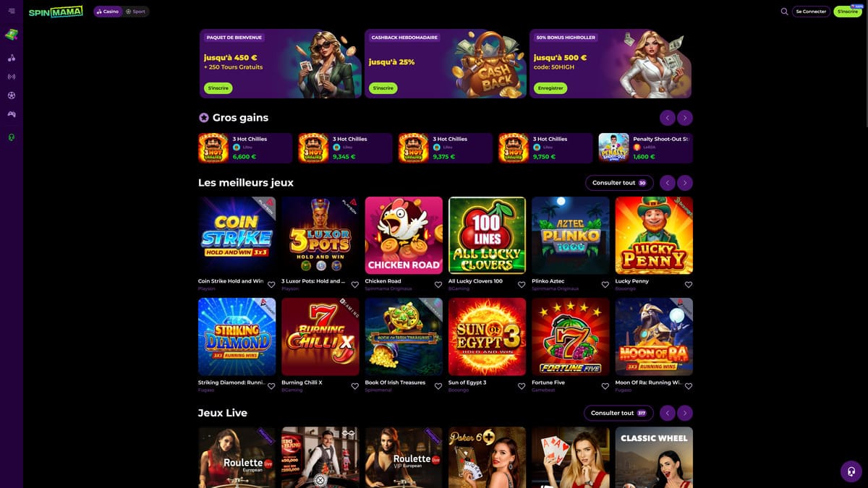Show next Jeux Live games with right arrow
This screenshot has height=488, width=868.
pyautogui.click(x=685, y=414)
